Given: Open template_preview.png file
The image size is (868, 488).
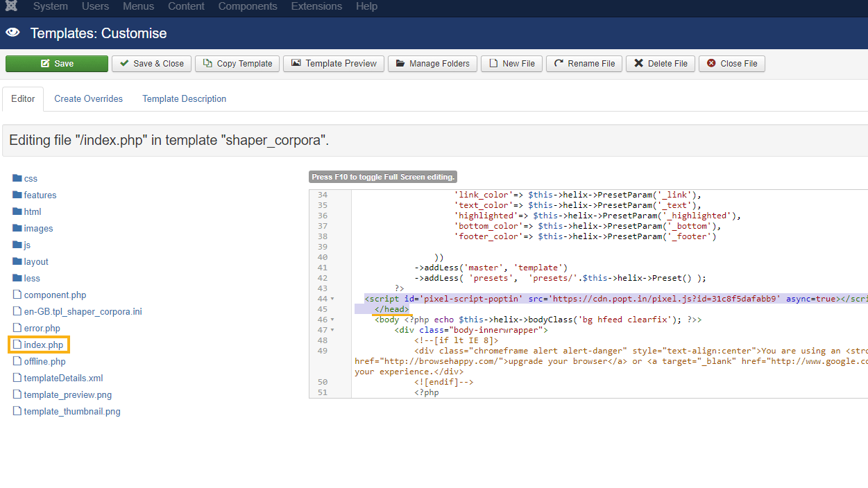Looking at the screenshot, I should point(68,394).
